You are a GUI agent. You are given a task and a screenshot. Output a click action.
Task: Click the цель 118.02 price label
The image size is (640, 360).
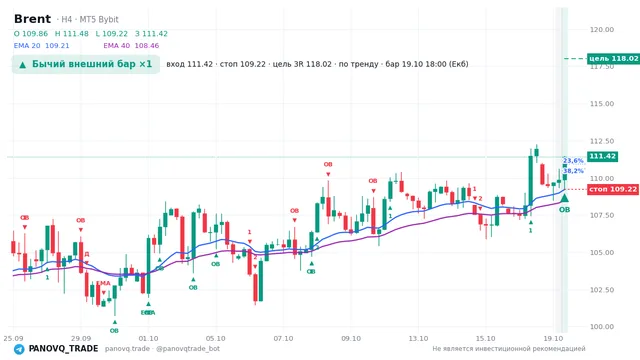tap(613, 58)
